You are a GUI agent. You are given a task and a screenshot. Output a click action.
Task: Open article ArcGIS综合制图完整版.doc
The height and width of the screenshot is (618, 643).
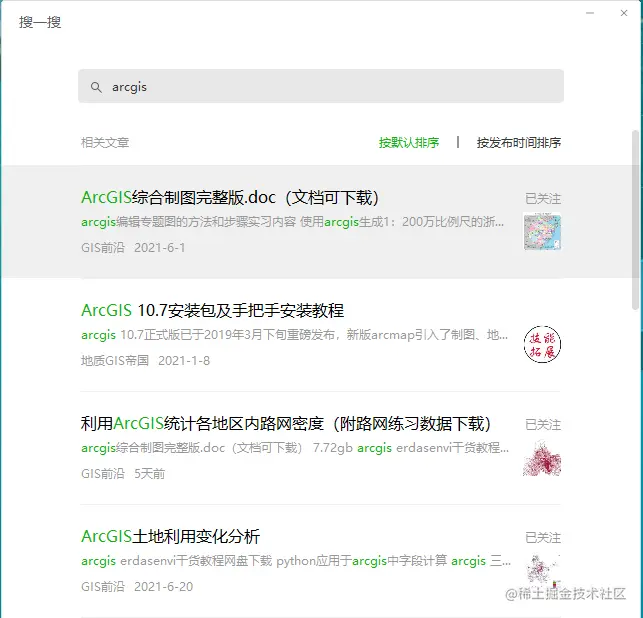point(230,197)
